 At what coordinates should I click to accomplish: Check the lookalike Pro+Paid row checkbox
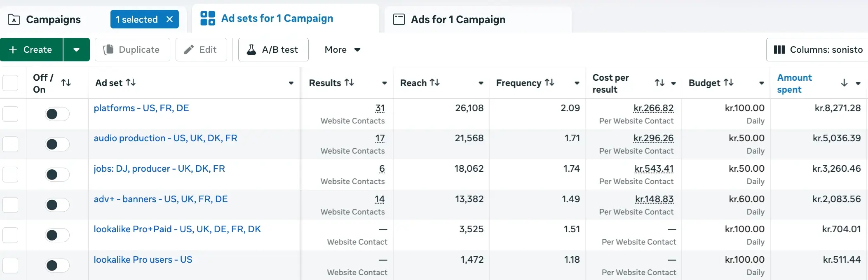(x=10, y=235)
